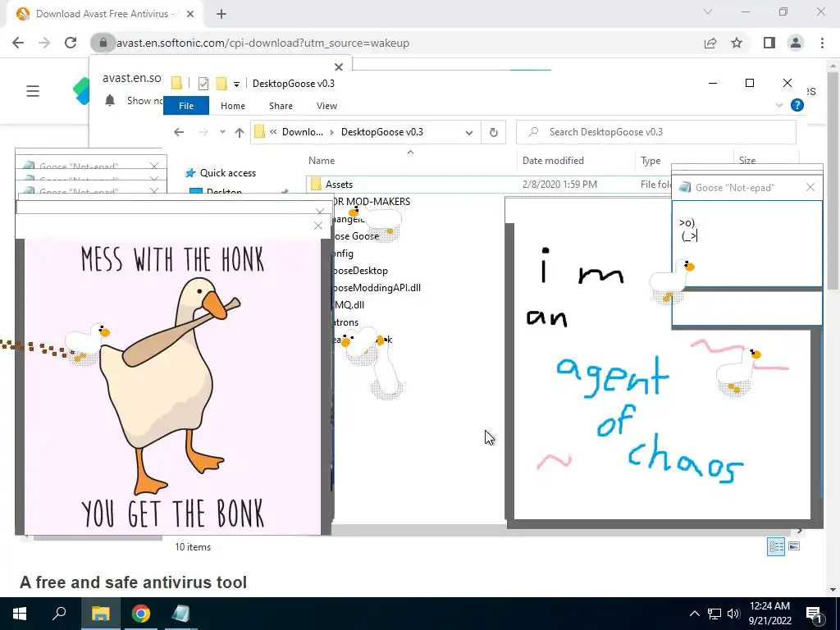Click inside Goose Not-epad text area
The image size is (840, 630).
746,244
